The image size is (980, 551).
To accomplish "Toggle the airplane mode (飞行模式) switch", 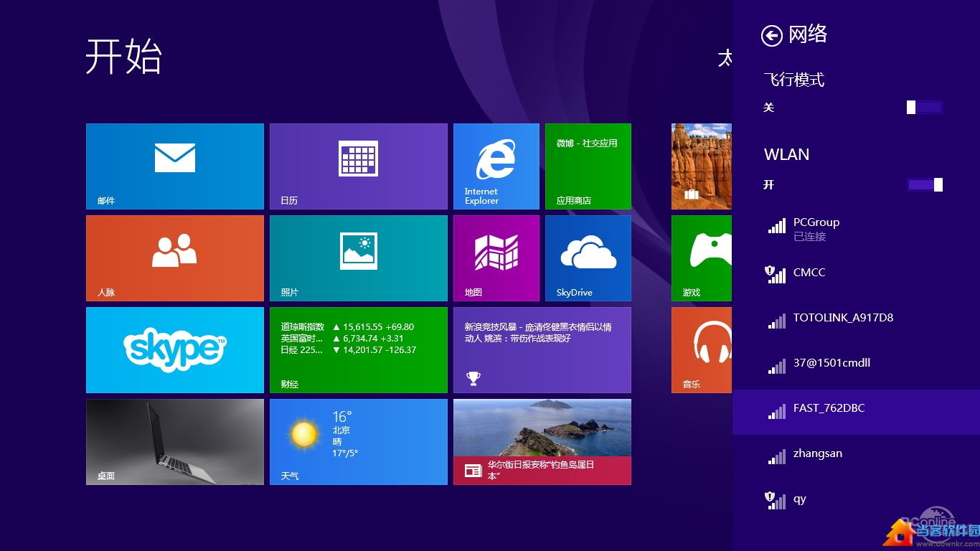I will click(x=924, y=108).
